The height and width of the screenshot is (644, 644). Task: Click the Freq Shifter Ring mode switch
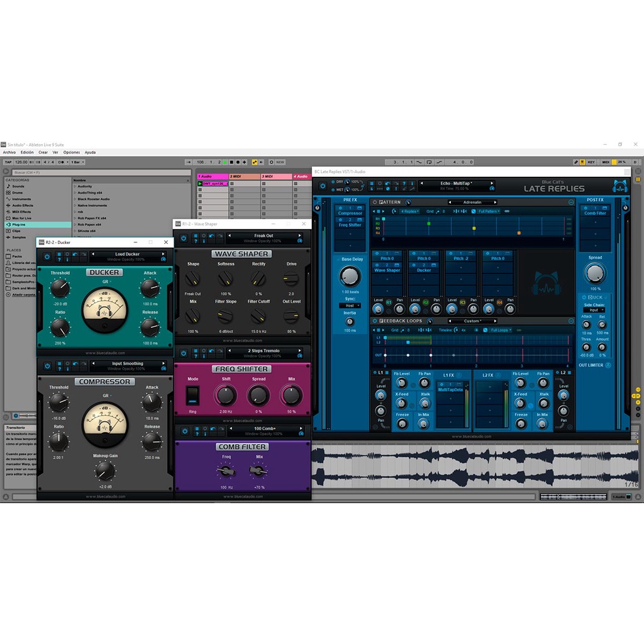192,395
